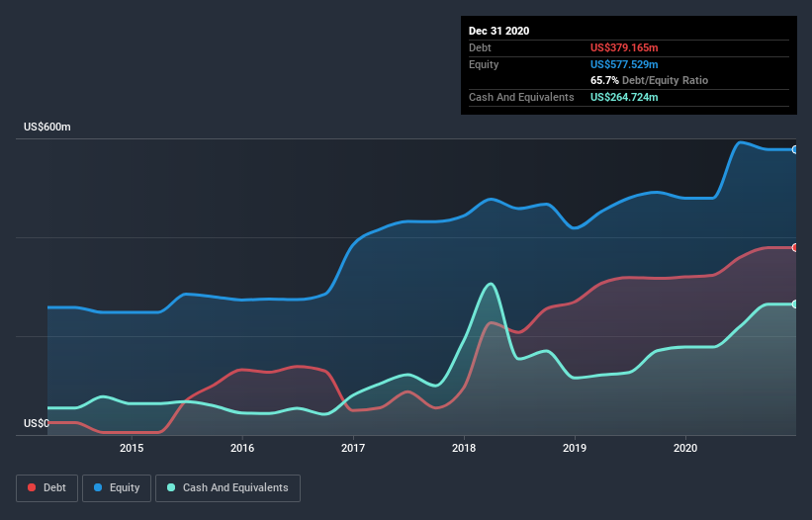Toggle the Cash And Equivalents legend button

click(227, 488)
